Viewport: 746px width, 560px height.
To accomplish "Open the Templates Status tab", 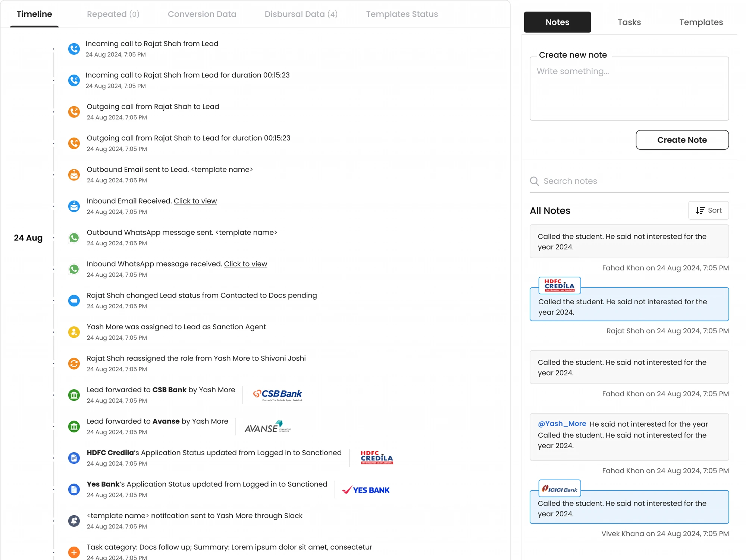I will coord(402,14).
